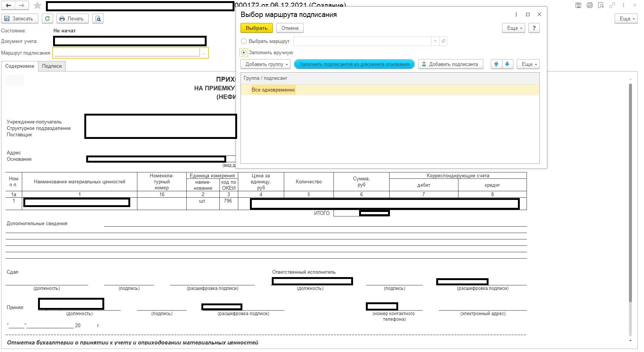
Task: Click the "кредит" column header
Action: (x=492, y=185)
